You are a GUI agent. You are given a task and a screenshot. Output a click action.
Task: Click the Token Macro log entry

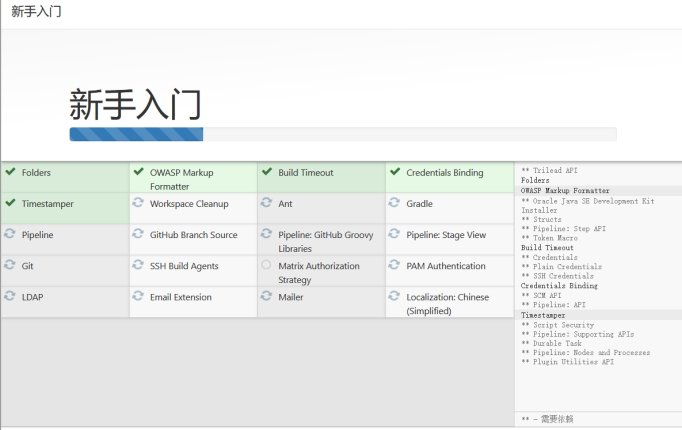click(549, 238)
